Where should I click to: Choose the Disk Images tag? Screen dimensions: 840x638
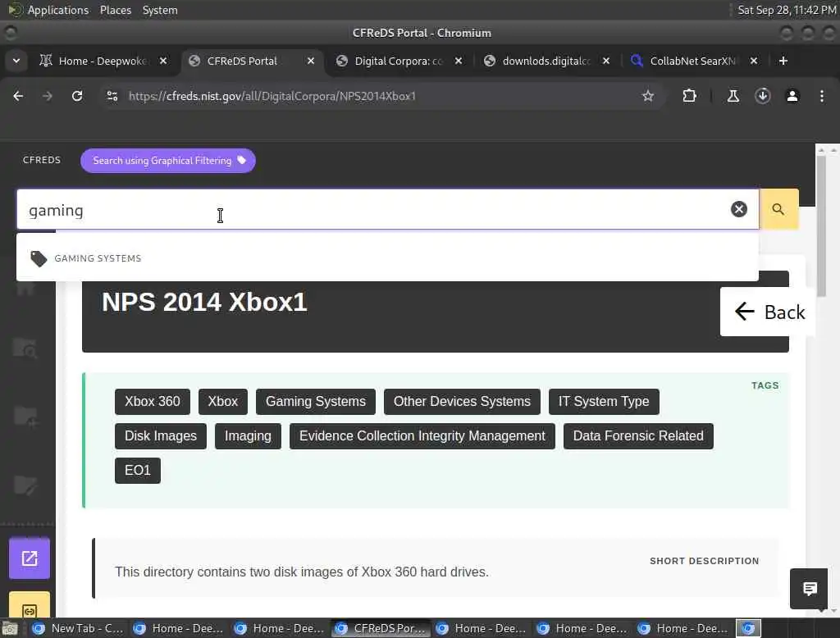point(161,436)
